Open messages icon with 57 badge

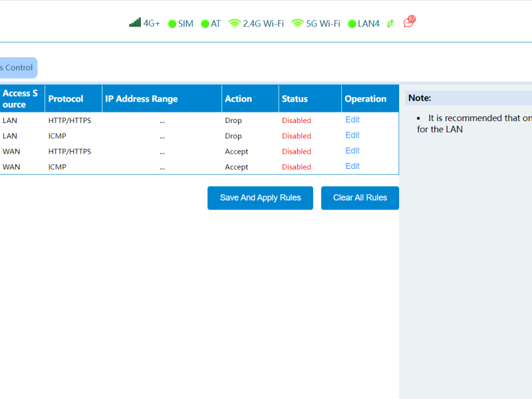[x=409, y=22]
